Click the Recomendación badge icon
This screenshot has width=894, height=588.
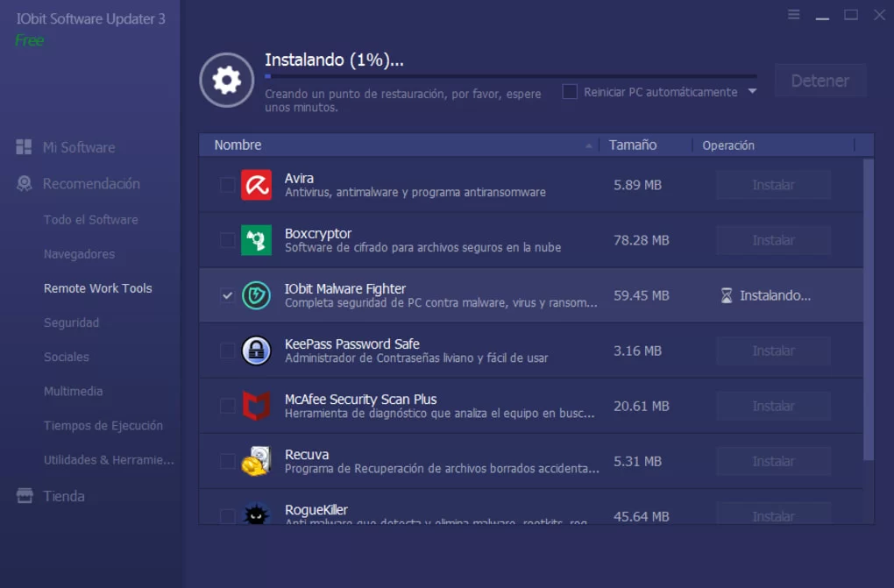[x=24, y=184]
